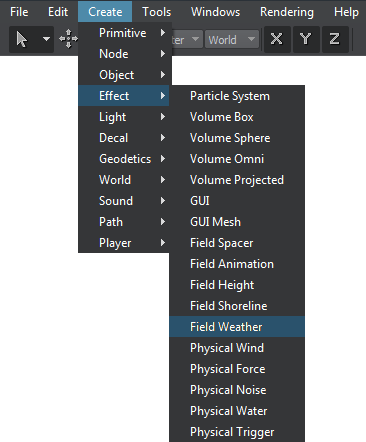The height and width of the screenshot is (442, 366).
Task: Expand the Light submenu
Action: pos(124,117)
